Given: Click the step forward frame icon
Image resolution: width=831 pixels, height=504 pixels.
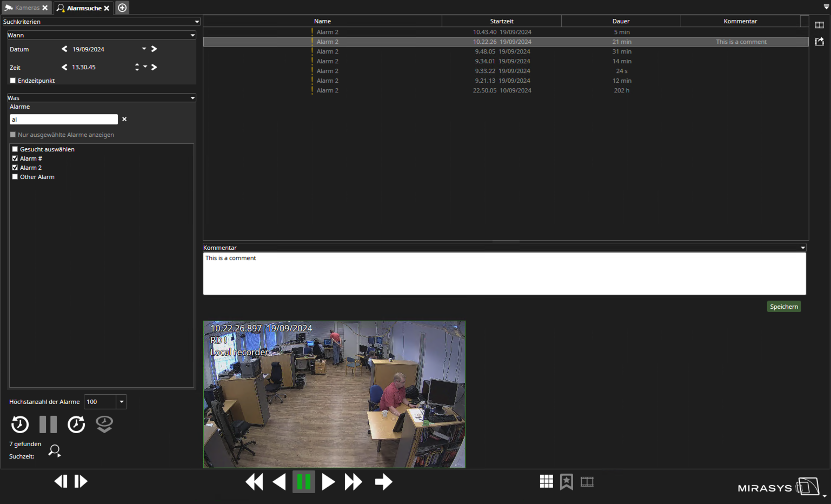Looking at the screenshot, I should pyautogui.click(x=81, y=481).
